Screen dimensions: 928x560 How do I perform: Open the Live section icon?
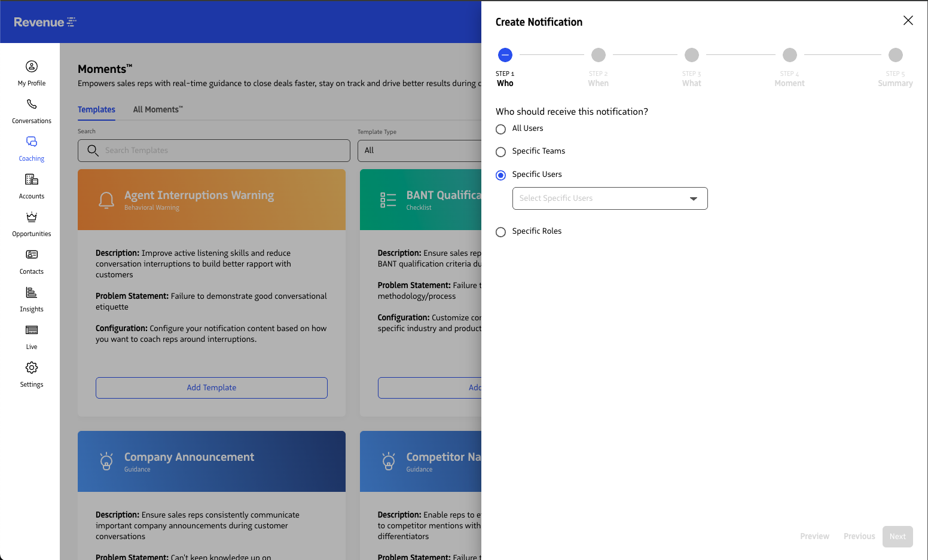pos(32,330)
